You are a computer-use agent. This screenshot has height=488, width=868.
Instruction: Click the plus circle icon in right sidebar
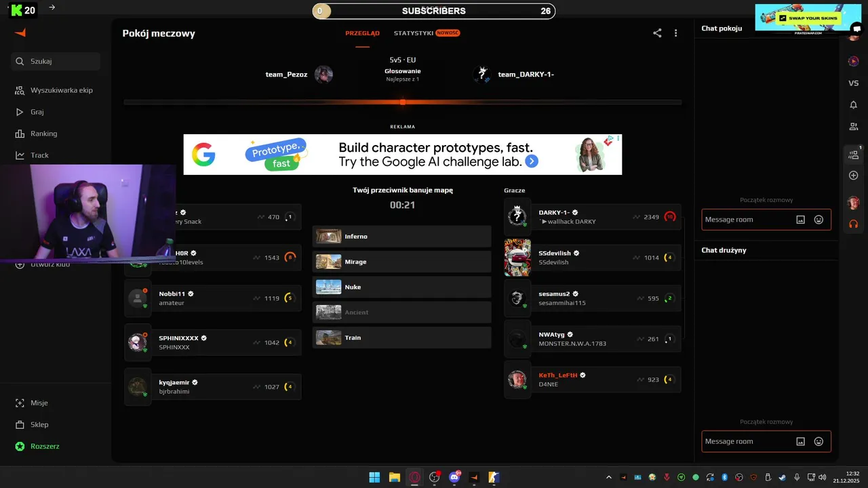click(x=853, y=176)
